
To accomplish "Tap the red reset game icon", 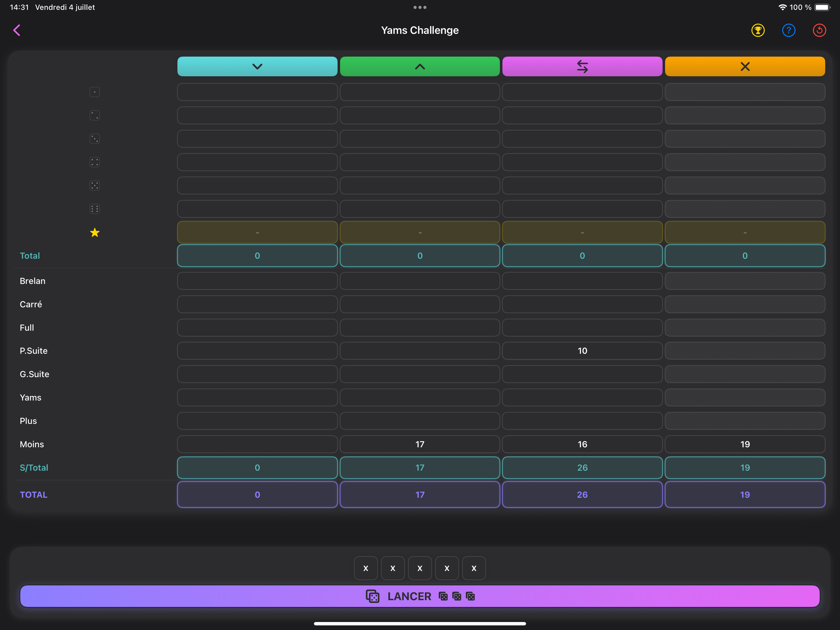I will point(819,30).
